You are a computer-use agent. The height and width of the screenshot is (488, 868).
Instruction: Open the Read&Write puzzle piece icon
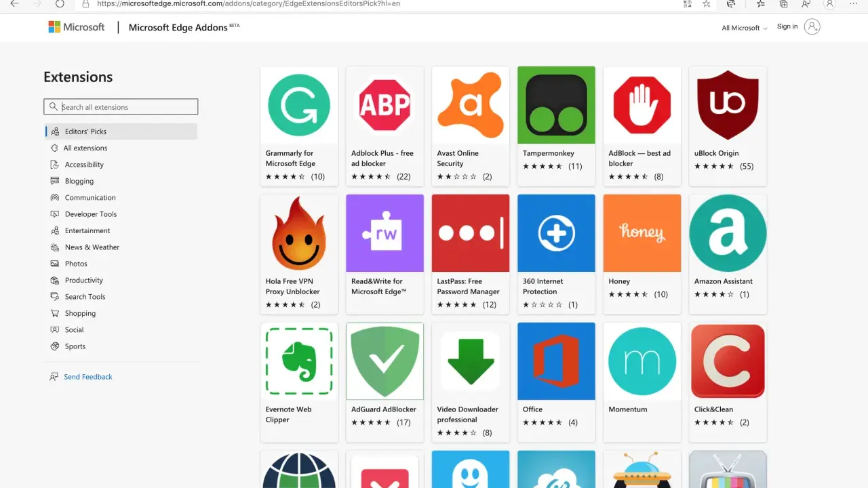384,233
